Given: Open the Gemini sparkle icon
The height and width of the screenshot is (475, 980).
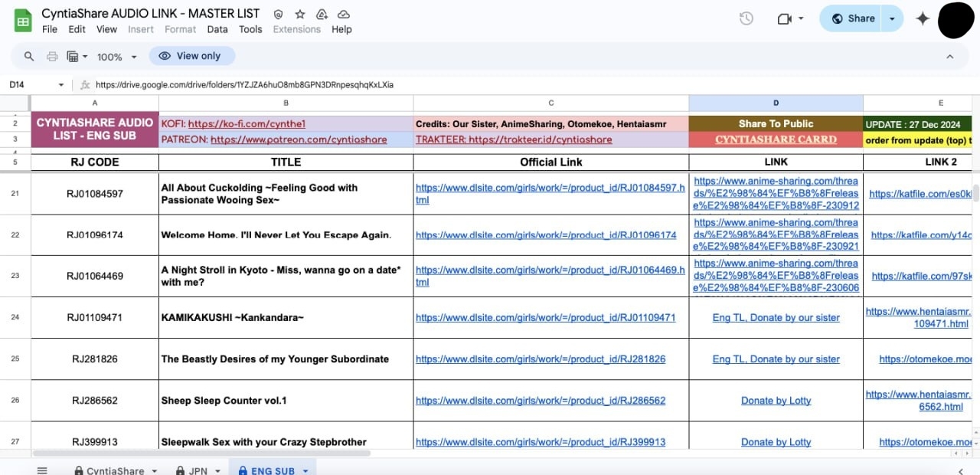Looking at the screenshot, I should 923,19.
